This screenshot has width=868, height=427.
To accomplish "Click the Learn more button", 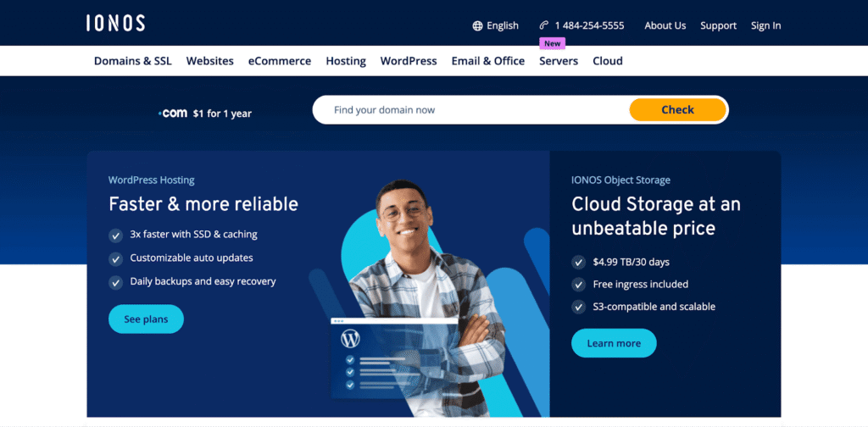I will point(614,343).
